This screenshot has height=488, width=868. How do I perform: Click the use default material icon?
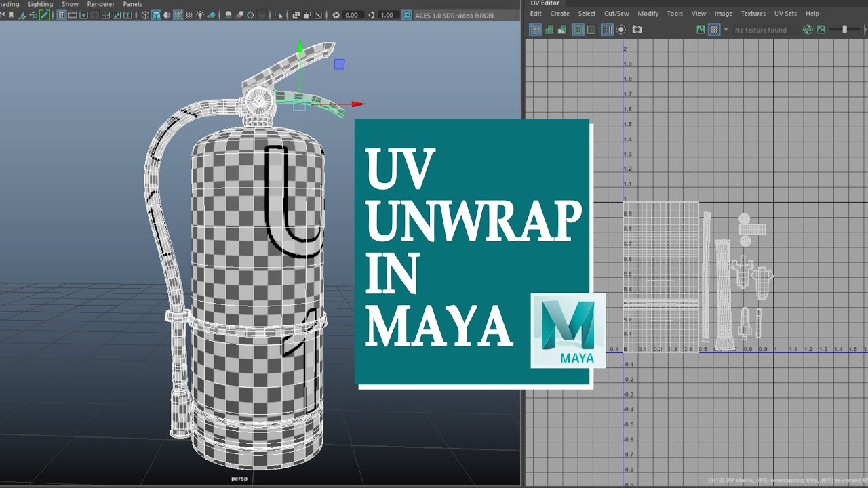tap(167, 15)
